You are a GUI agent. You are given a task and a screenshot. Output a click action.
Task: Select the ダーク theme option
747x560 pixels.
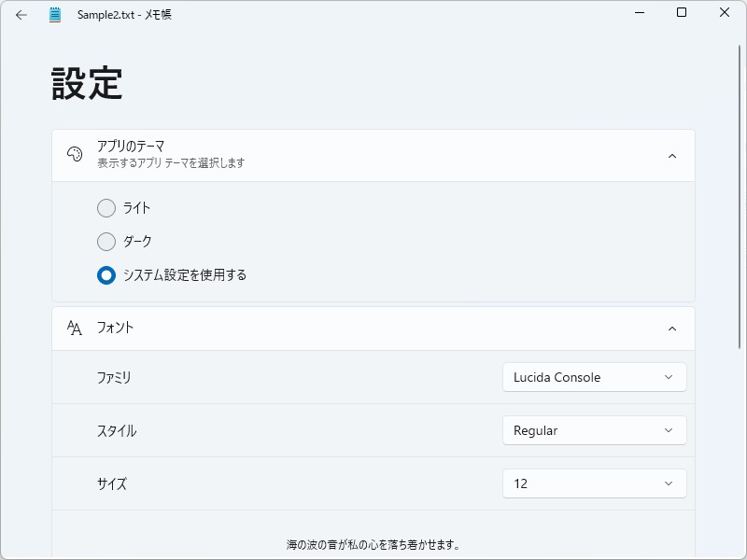(x=106, y=241)
